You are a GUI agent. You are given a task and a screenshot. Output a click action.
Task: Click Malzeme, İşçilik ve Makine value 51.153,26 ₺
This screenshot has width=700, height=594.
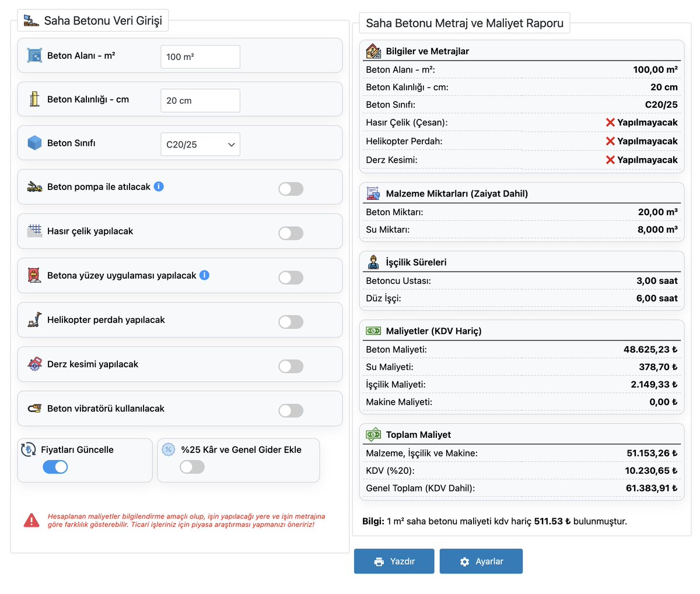point(652,453)
